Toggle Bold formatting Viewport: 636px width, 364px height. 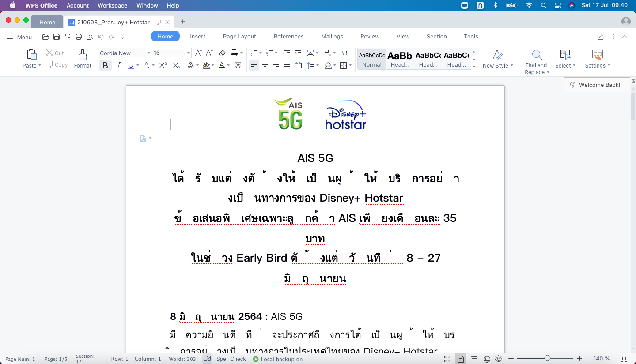coord(105,65)
